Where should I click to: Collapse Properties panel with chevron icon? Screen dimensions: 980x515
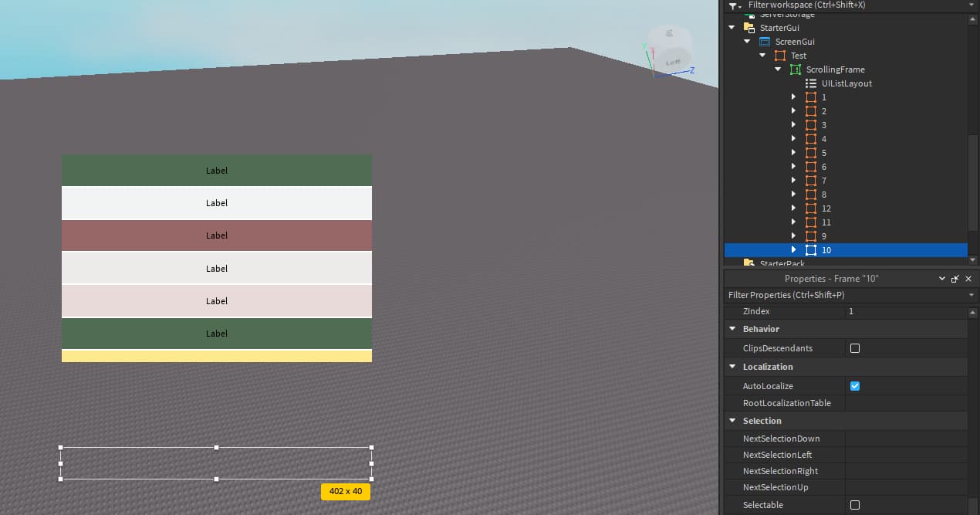[x=941, y=279]
